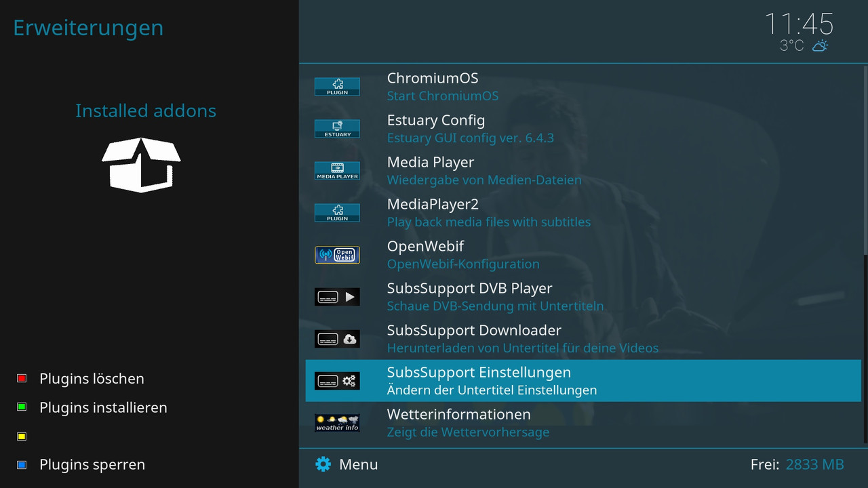Click the 11:45 clock
This screenshot has height=488, width=868.
800,24
